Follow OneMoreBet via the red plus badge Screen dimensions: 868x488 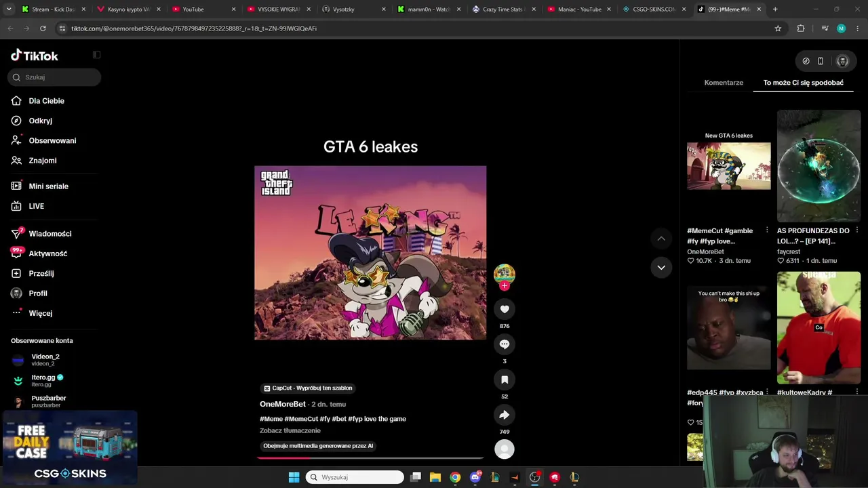click(x=504, y=286)
